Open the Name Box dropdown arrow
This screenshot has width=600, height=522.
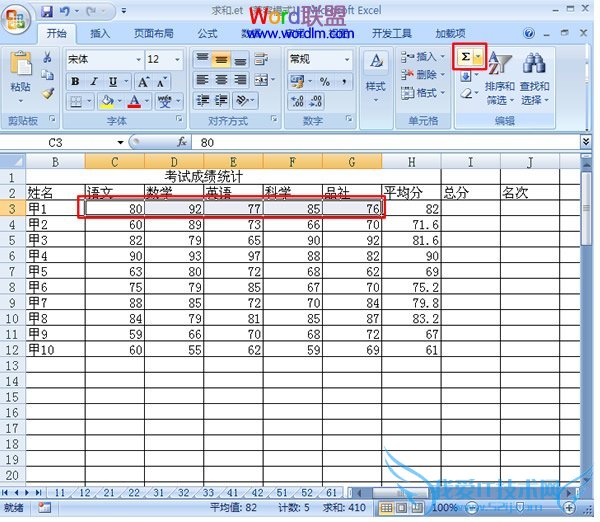click(x=121, y=143)
